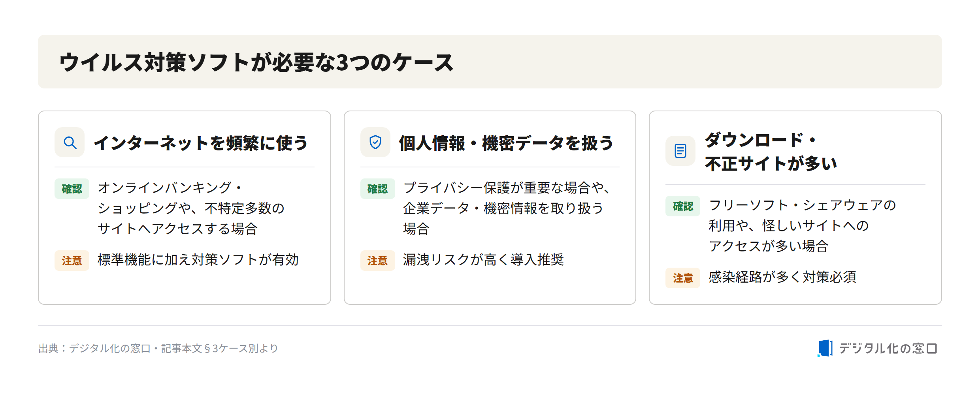Click the 注意 badge in internet card
This screenshot has height=394, width=980.
(x=72, y=261)
